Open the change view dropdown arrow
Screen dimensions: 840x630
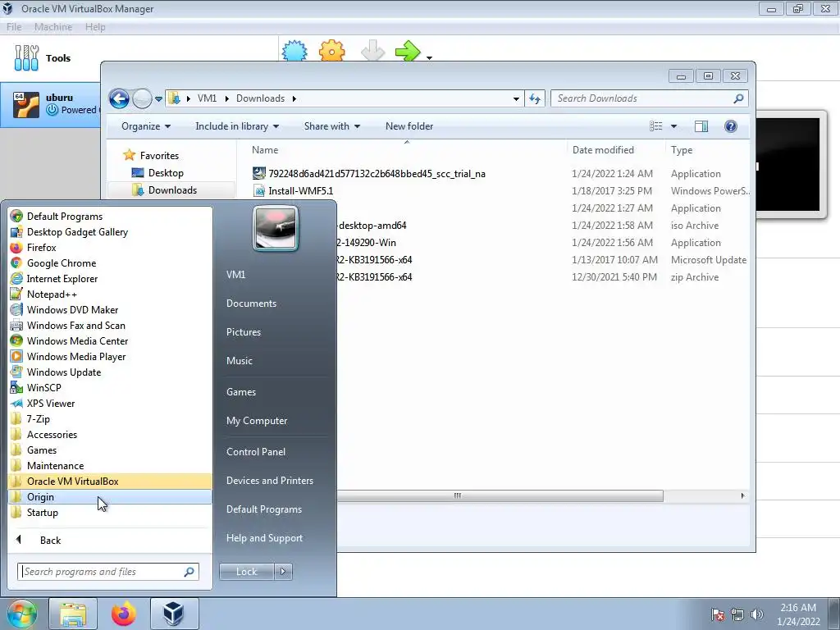click(x=674, y=126)
